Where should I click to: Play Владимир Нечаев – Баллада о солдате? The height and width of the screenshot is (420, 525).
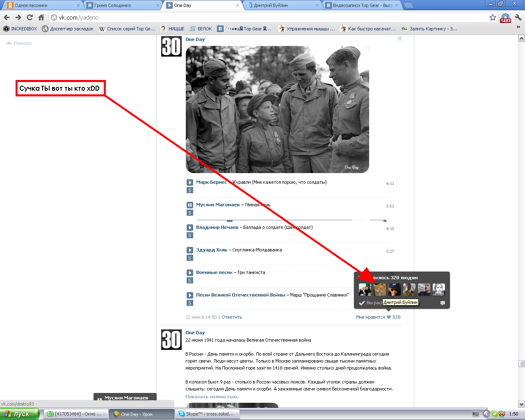coord(189,228)
